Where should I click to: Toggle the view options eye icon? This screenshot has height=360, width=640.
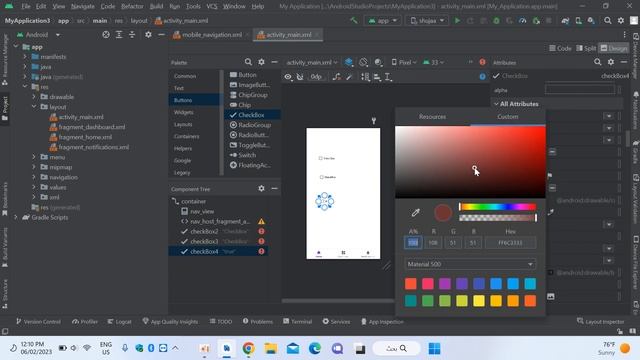tap(288, 77)
